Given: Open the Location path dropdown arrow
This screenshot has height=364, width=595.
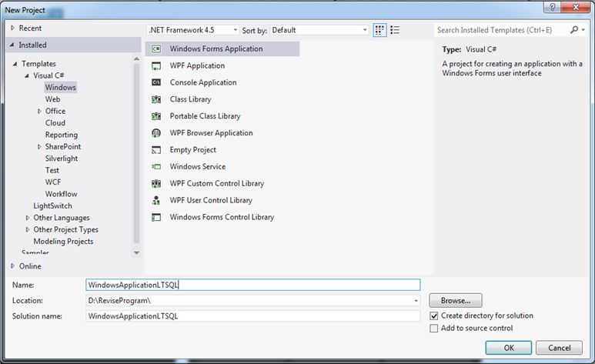Looking at the screenshot, I should pyautogui.click(x=416, y=301).
